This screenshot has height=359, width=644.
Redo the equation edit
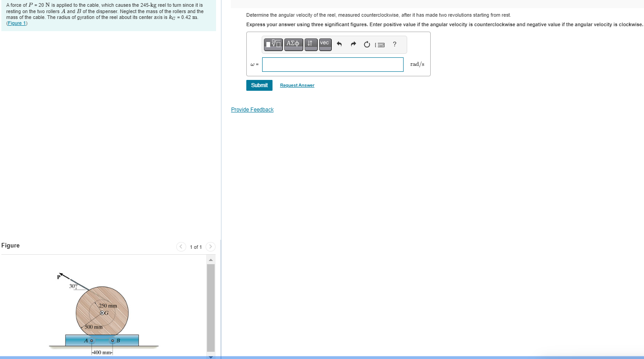click(353, 44)
